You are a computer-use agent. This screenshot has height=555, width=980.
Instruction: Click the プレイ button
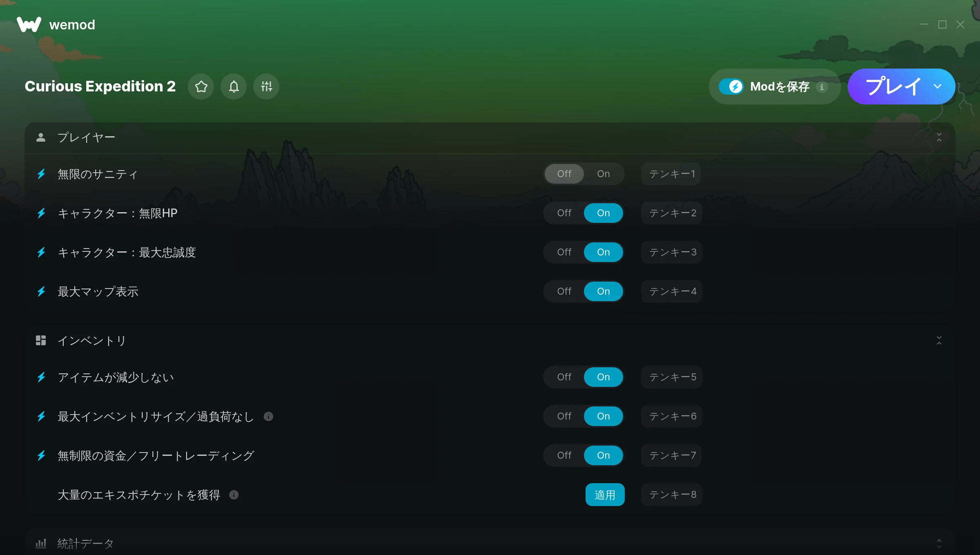pyautogui.click(x=893, y=87)
